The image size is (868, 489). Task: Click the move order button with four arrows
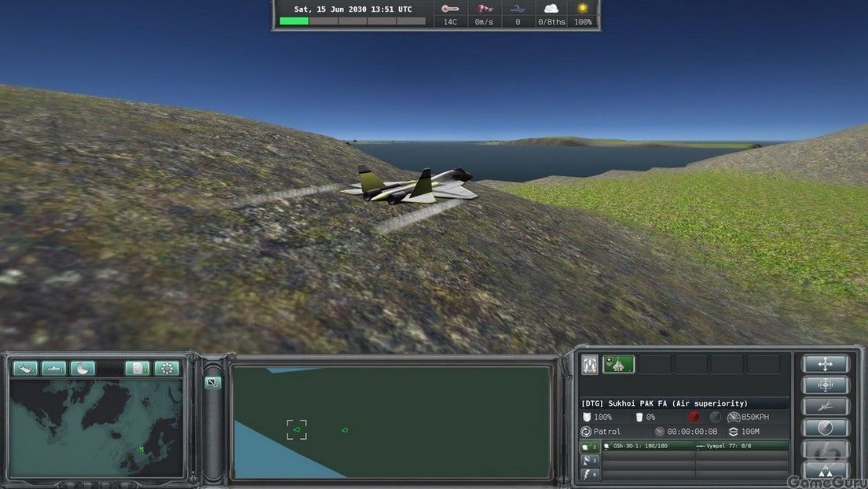click(825, 364)
